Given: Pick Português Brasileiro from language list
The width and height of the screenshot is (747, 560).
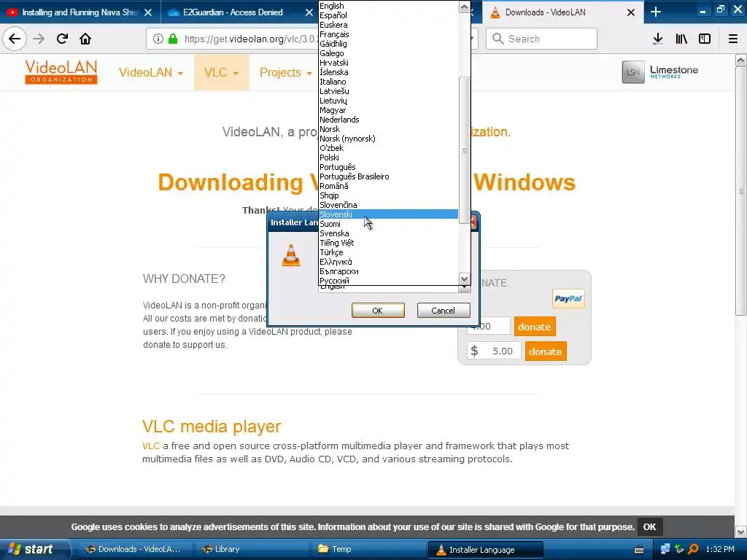Looking at the screenshot, I should point(388,176).
